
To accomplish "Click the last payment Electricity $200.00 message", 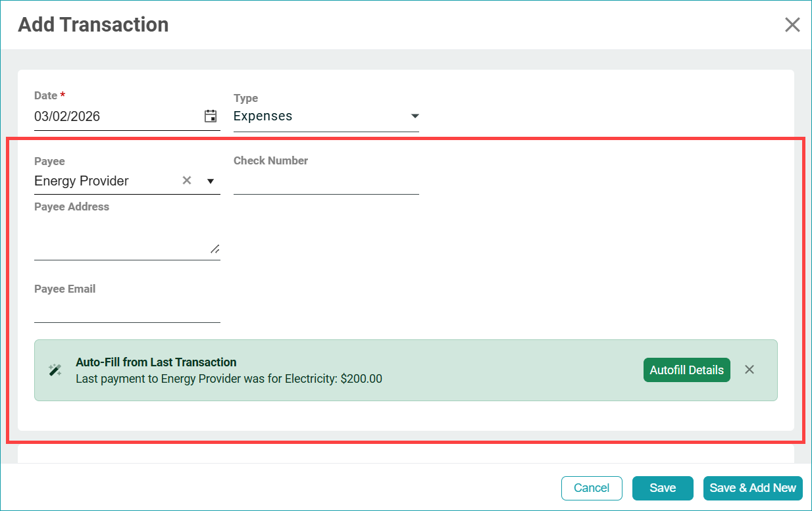I will pyautogui.click(x=228, y=379).
